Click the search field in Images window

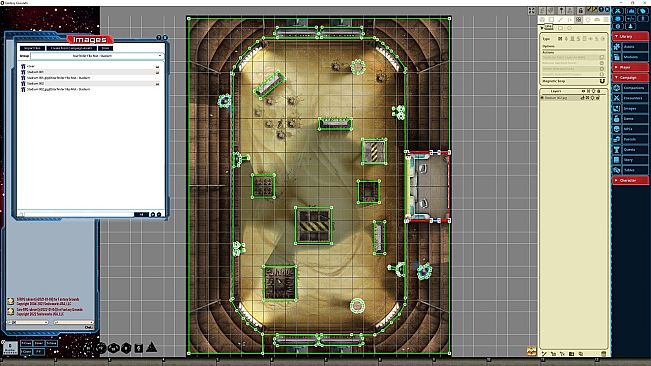[x=77, y=215]
